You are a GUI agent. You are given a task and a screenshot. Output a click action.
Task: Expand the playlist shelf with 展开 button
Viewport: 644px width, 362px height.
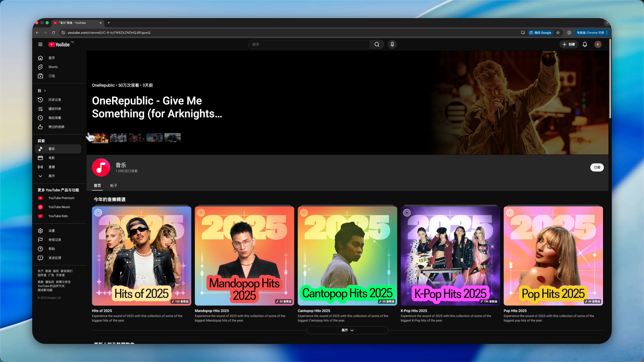click(x=347, y=330)
